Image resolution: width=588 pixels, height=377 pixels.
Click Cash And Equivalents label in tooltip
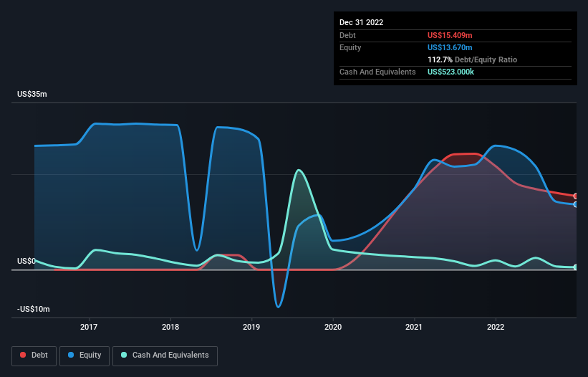(x=377, y=72)
